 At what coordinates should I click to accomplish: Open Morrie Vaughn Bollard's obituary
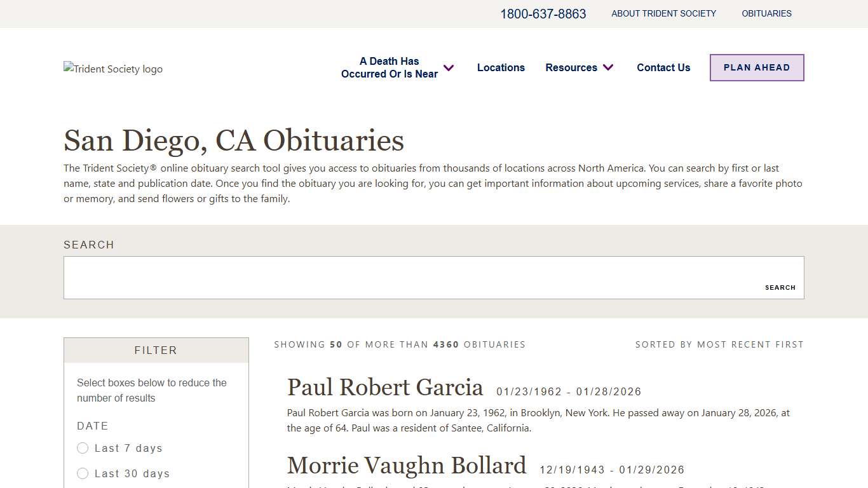pos(407,465)
